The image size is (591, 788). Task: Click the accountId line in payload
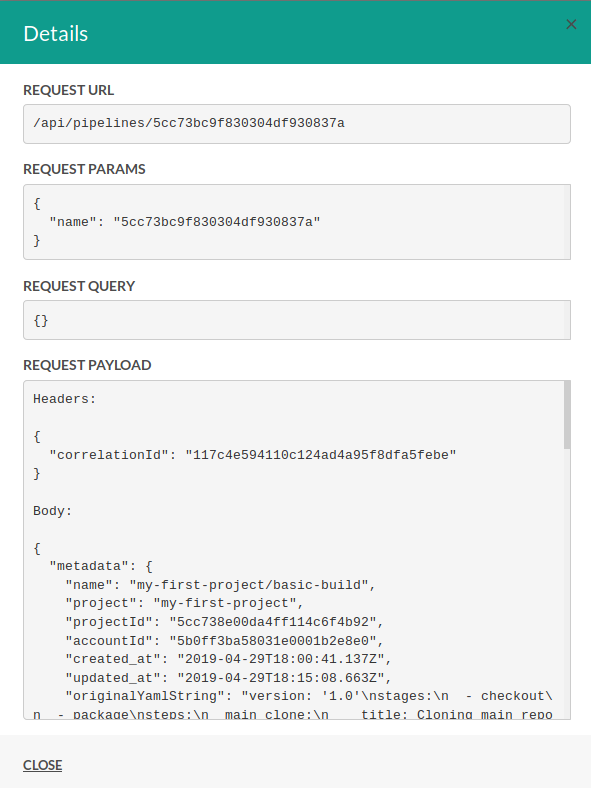pyautogui.click(x=224, y=641)
